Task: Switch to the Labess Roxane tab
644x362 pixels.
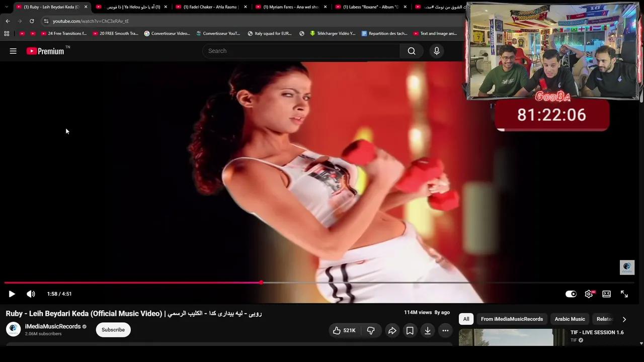Action: coord(371,7)
